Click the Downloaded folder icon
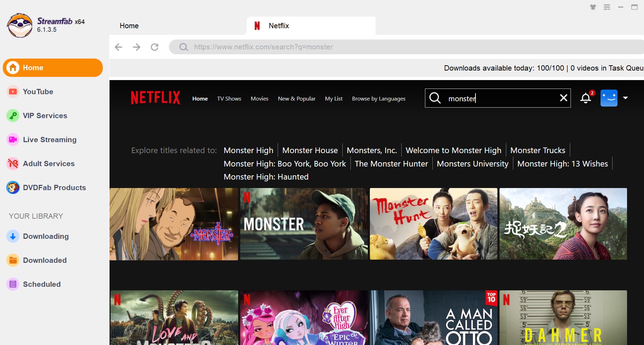 [x=13, y=260]
